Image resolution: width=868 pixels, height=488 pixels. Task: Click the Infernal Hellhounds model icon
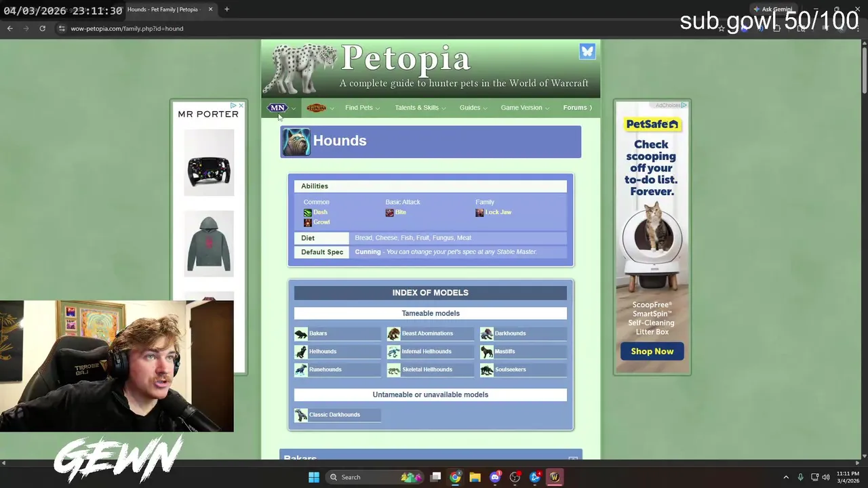click(393, 352)
